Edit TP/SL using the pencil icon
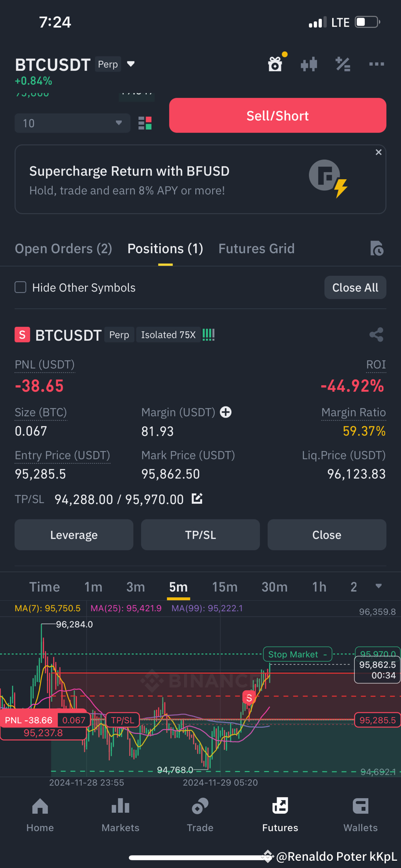Screen dimensions: 401x868 click(x=197, y=499)
